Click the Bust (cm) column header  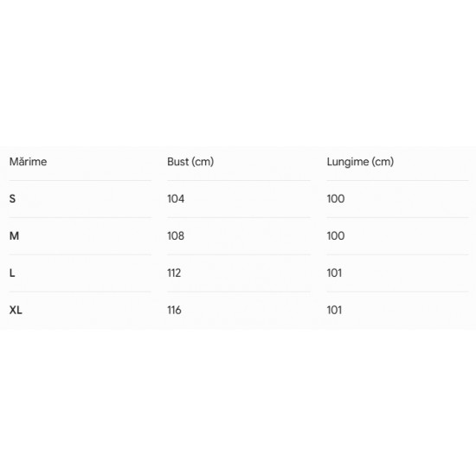tap(190, 162)
